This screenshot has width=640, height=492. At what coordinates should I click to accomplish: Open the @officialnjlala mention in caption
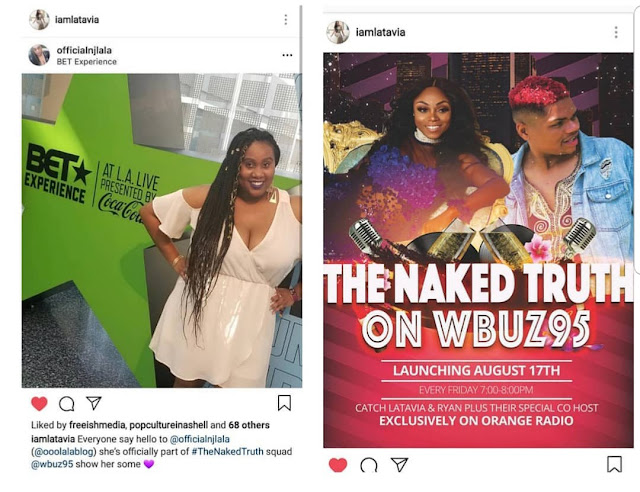tap(200, 439)
